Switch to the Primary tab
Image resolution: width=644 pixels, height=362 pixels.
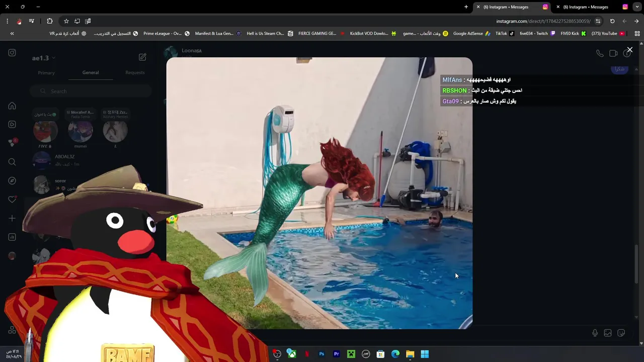[46, 73]
